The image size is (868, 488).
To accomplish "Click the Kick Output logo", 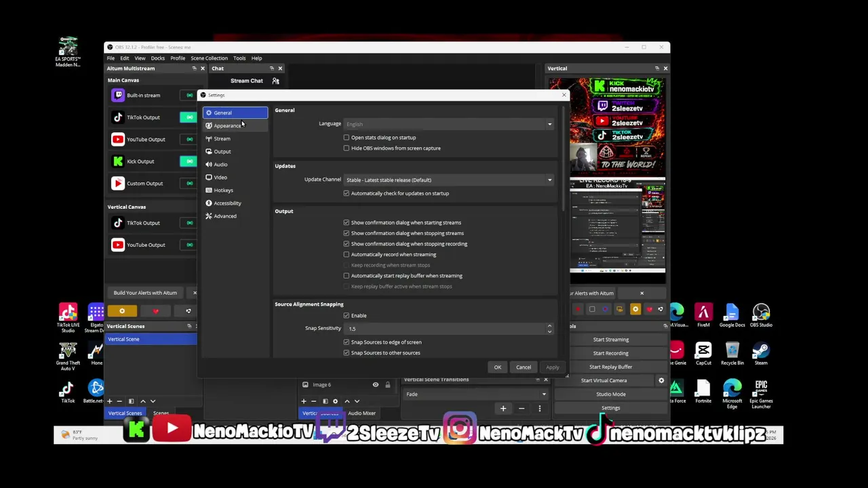I will [118, 161].
